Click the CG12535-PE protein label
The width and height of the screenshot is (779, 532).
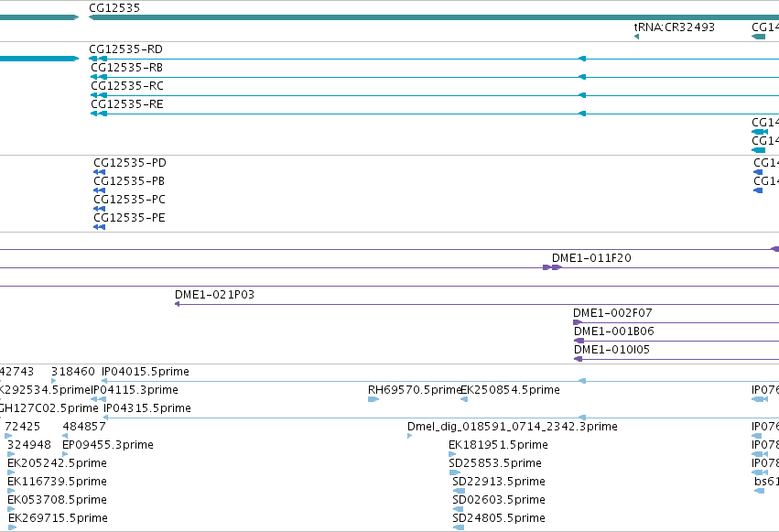coord(129,218)
